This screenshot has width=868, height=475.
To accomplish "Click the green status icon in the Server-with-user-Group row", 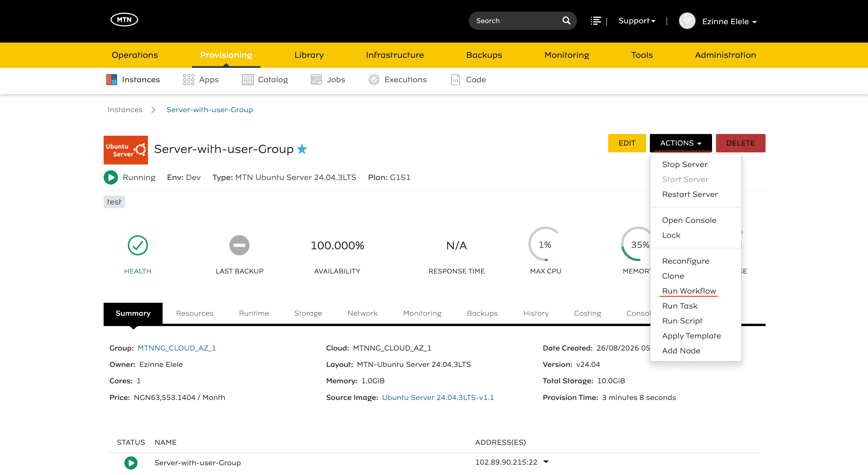I will [131, 463].
